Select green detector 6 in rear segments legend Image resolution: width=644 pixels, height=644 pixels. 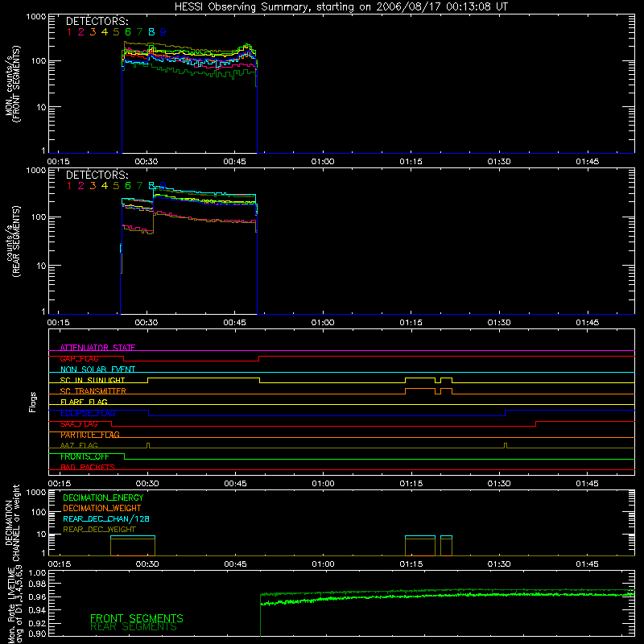[128, 186]
